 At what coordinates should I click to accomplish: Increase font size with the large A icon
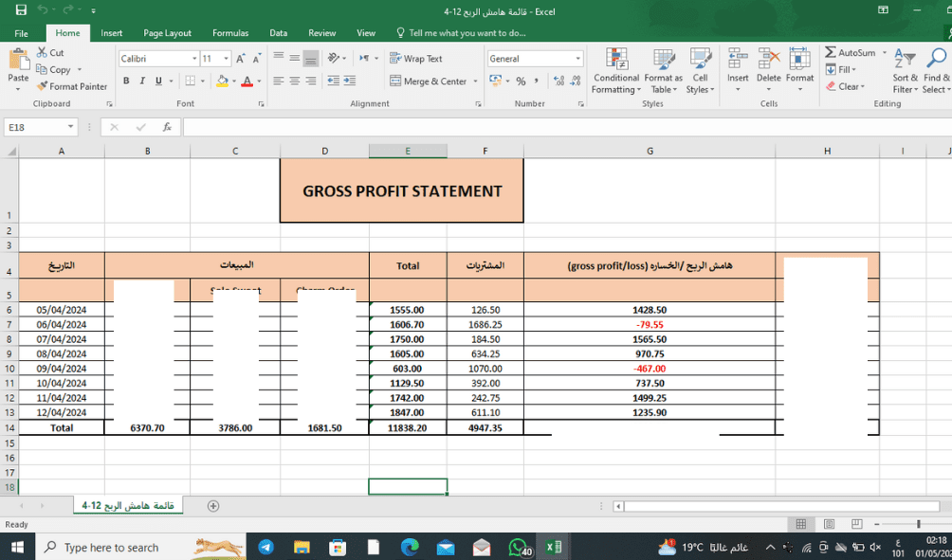(x=241, y=59)
